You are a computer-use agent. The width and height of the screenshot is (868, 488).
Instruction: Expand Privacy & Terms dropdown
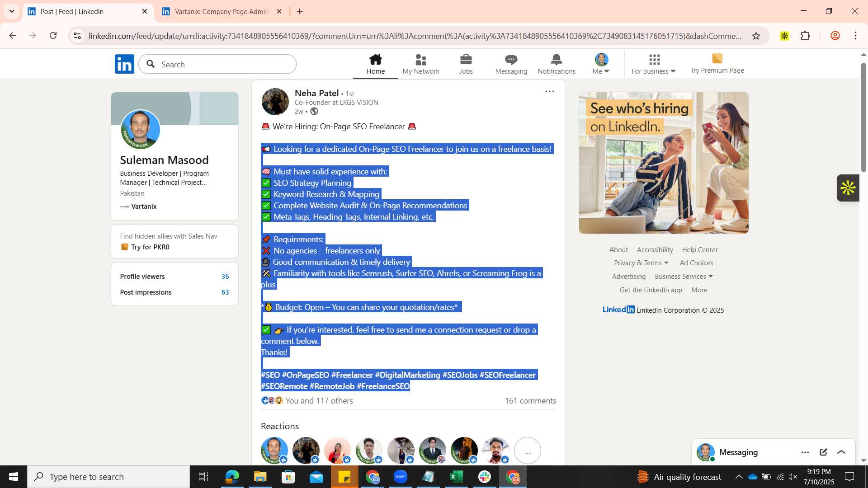click(641, 263)
